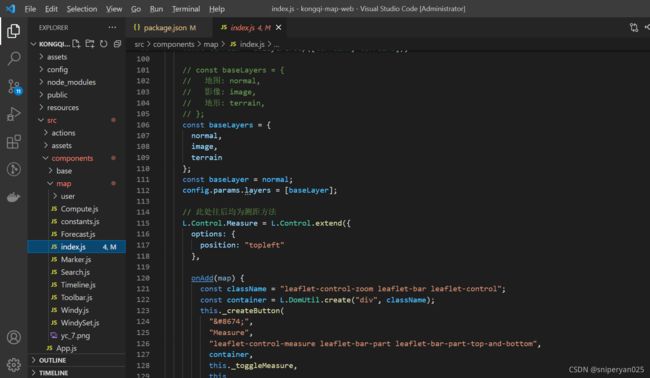Image resolution: width=650 pixels, height=378 pixels.
Task: Open Source Control view with badge
Action: click(14, 87)
